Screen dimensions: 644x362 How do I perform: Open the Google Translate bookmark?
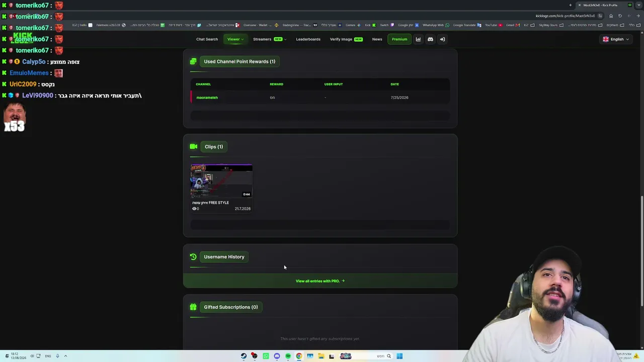[467, 25]
